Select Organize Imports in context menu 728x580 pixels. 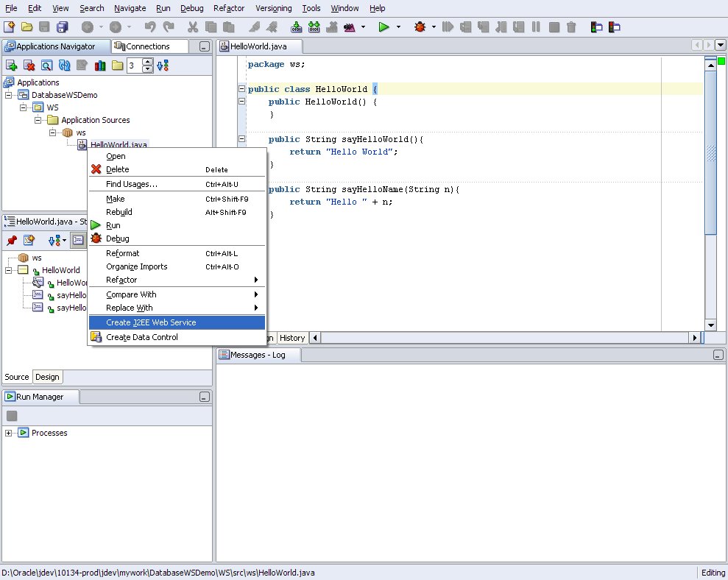point(177,266)
